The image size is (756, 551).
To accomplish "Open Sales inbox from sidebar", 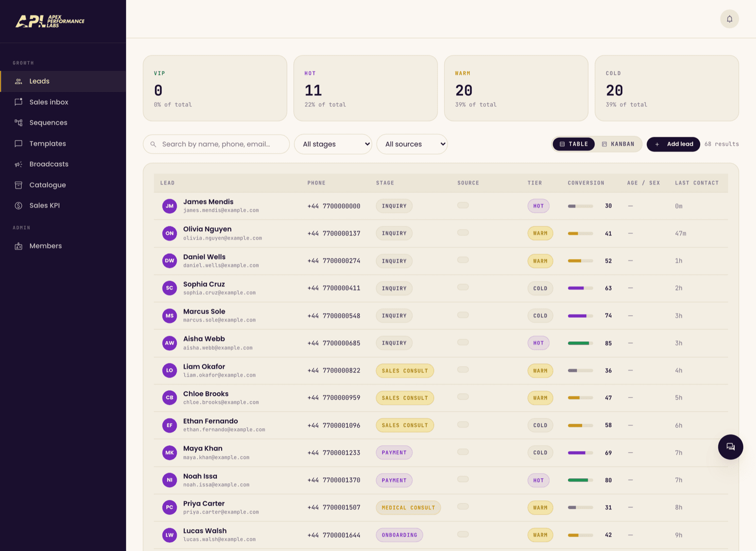I will coord(63,102).
